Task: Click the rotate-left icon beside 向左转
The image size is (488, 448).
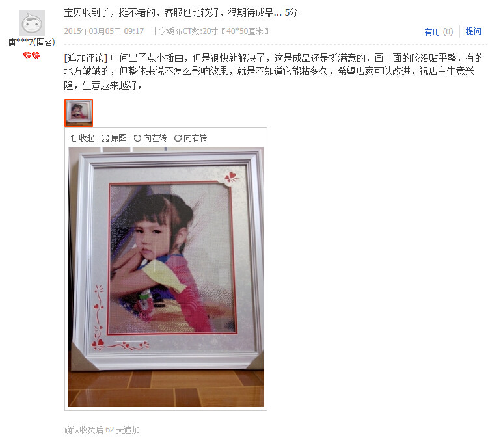Action: click(137, 138)
